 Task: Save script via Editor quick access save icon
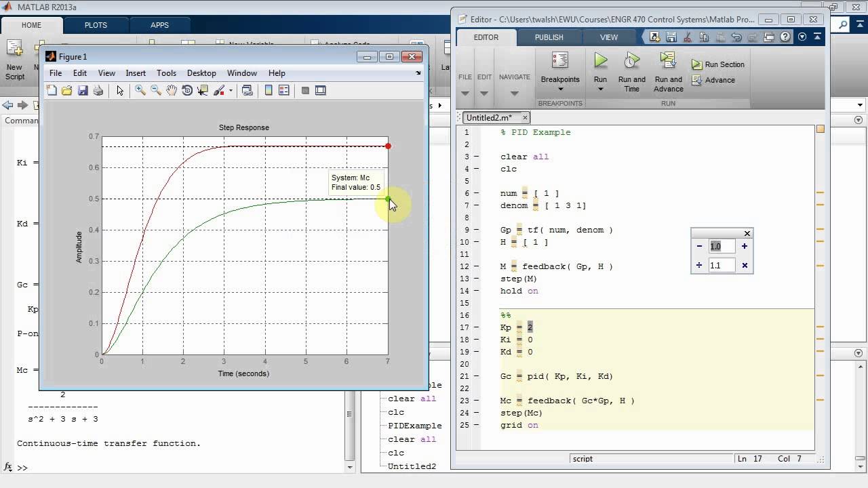click(671, 37)
